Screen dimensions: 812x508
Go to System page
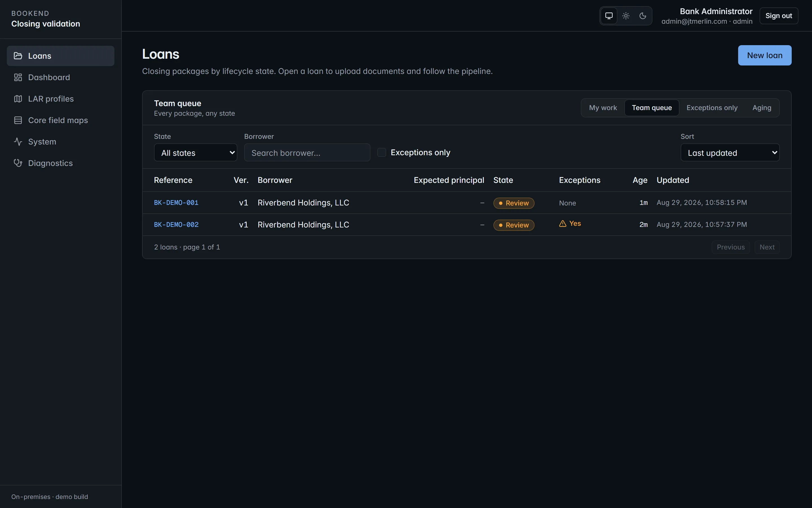pos(60,142)
